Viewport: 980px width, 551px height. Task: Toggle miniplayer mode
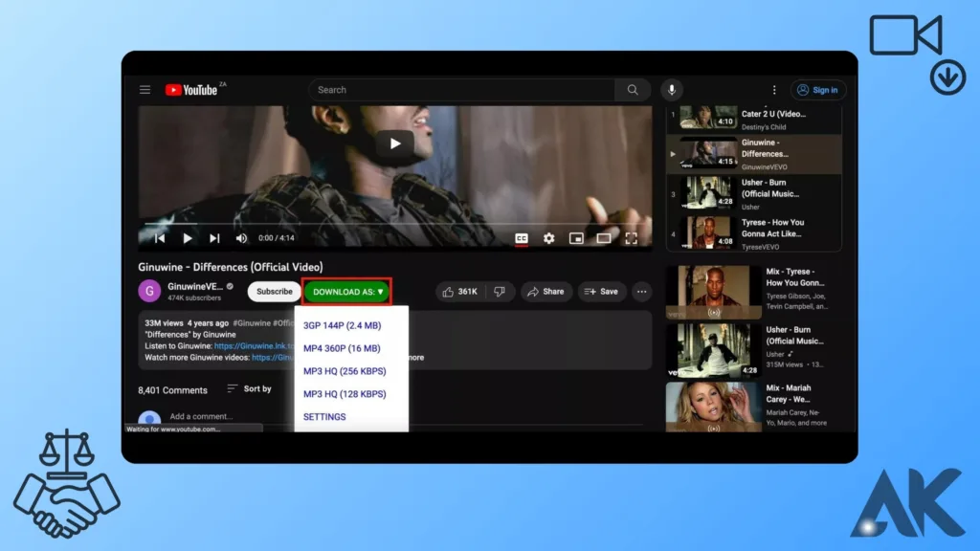[x=576, y=238]
